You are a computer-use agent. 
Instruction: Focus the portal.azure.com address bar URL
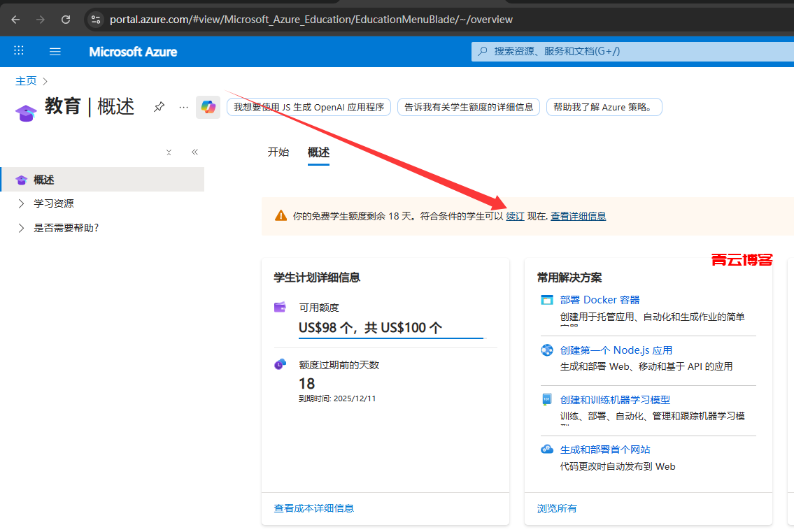pyautogui.click(x=311, y=20)
